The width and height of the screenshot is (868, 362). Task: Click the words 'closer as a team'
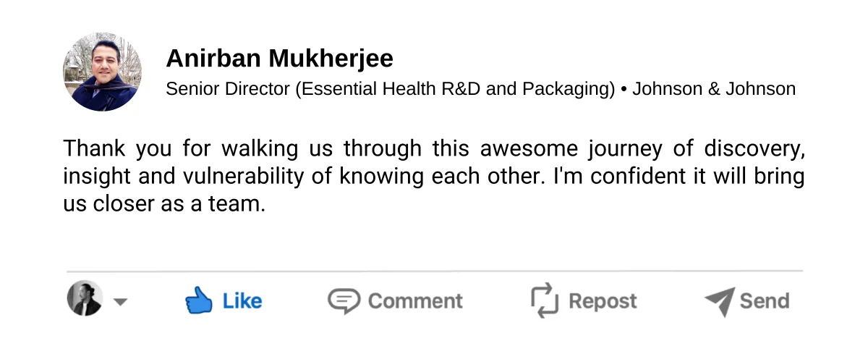pos(179,204)
